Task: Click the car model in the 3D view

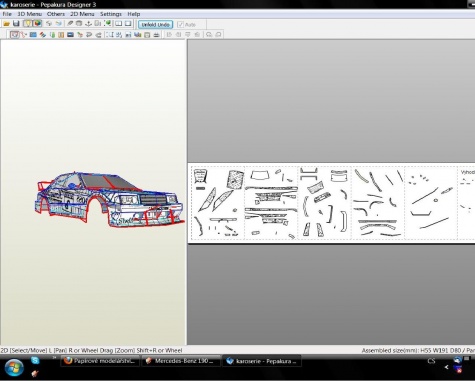Action: pyautogui.click(x=110, y=200)
